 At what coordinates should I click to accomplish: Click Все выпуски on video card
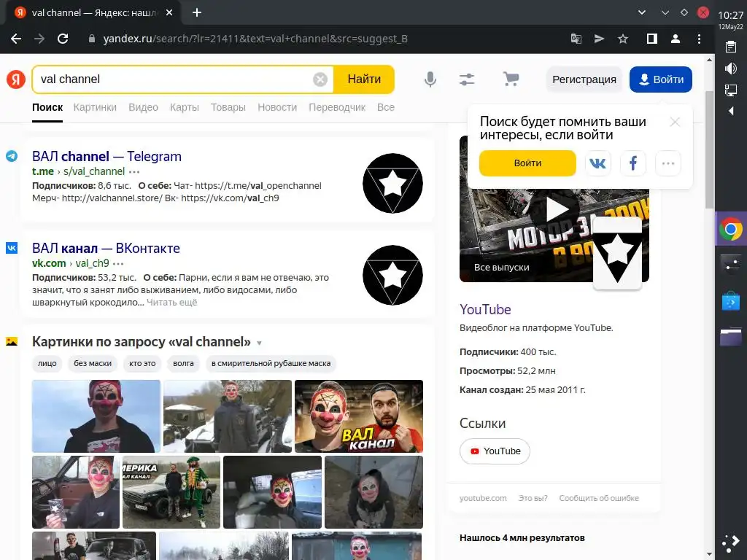502,268
